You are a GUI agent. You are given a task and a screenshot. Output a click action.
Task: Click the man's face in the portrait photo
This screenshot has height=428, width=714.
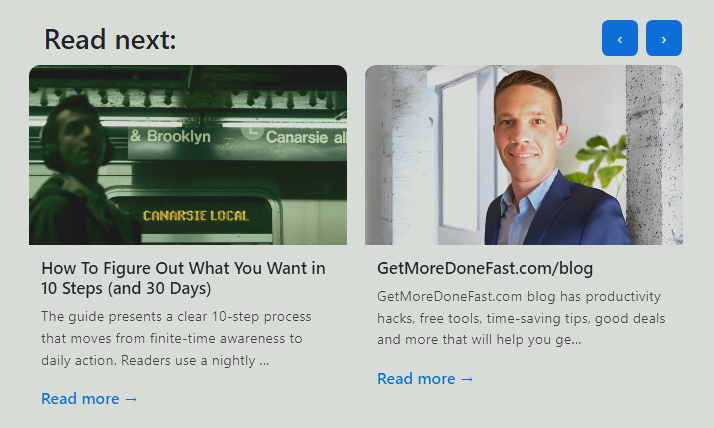tap(527, 134)
